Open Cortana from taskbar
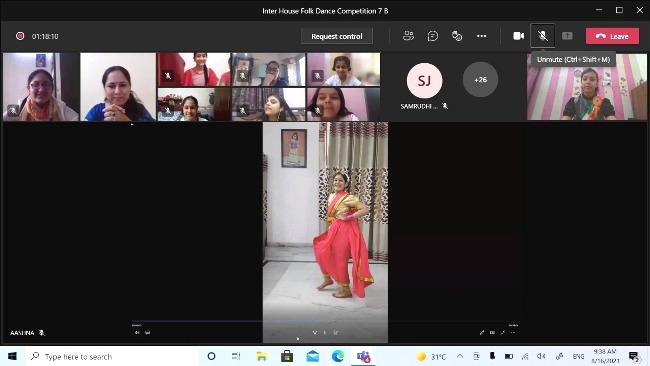Viewport: 650px width, 366px height. click(211, 356)
